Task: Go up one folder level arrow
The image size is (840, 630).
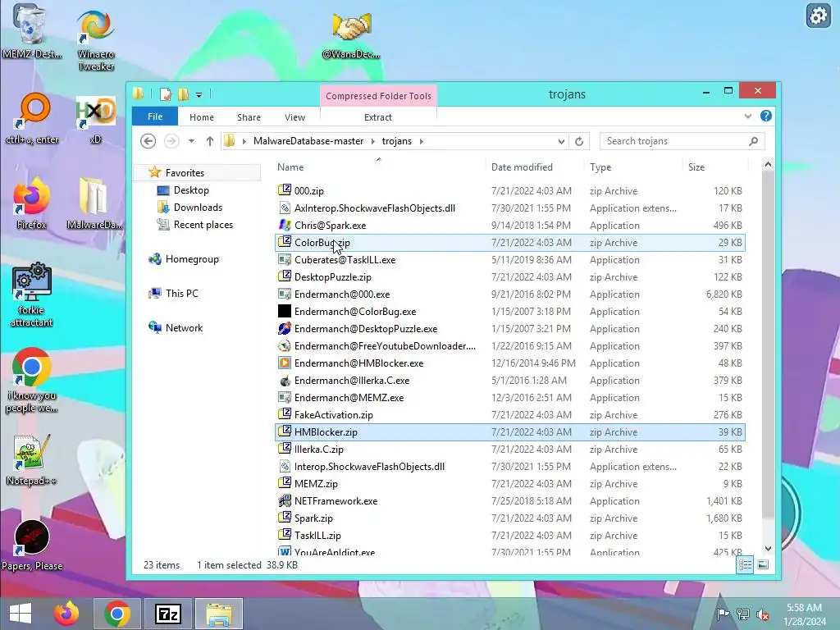Action: tap(210, 141)
